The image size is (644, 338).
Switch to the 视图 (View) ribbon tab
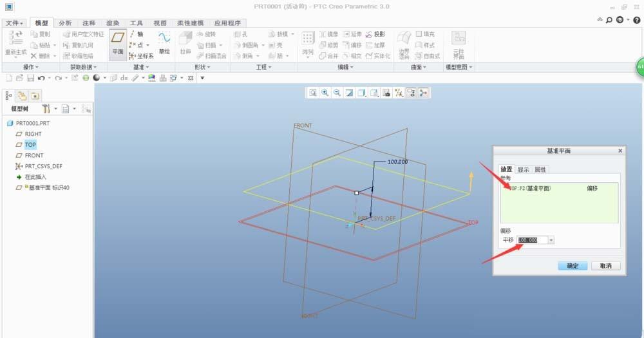tap(160, 23)
